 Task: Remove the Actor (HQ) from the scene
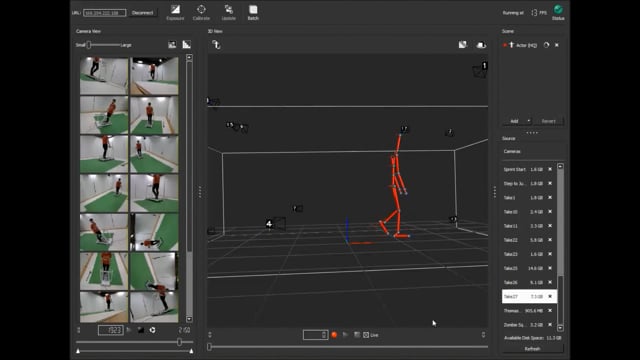click(x=557, y=45)
